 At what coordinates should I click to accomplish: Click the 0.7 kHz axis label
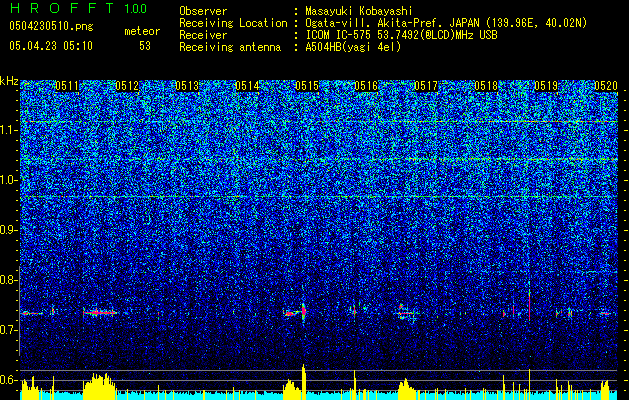(9, 330)
